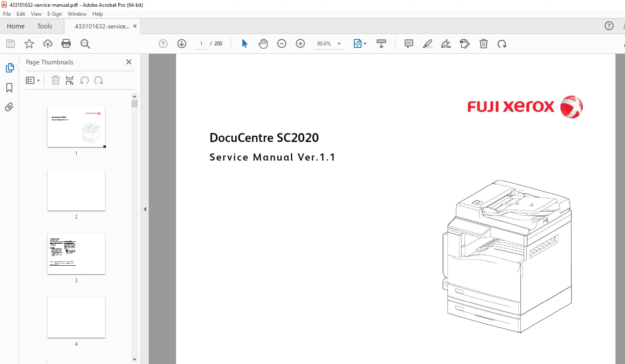The image size is (625, 364).
Task: Rotate thumbnail counterclockwise in panel
Action: [x=84, y=80]
